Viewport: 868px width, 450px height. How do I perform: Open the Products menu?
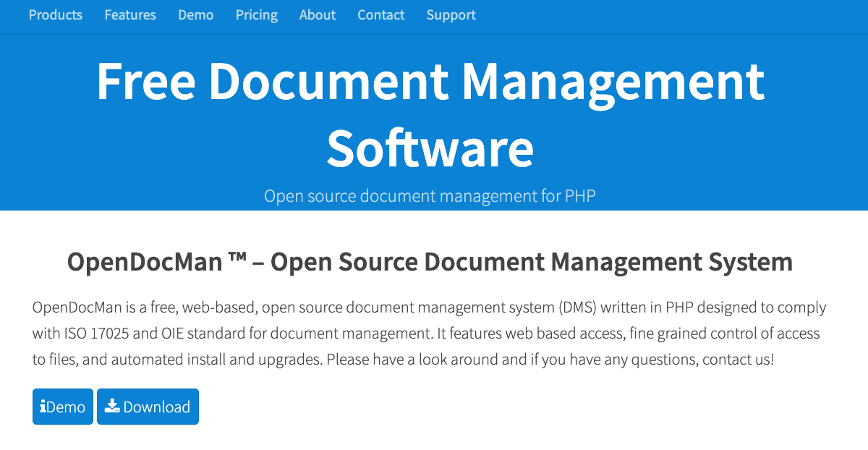[x=55, y=14]
